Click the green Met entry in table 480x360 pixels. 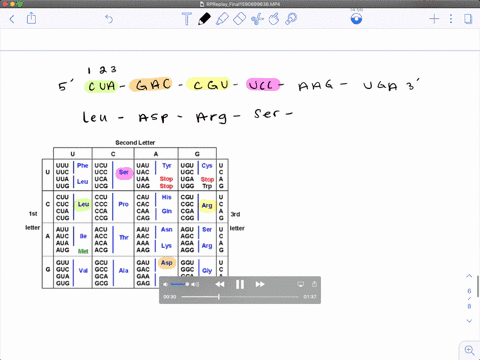(x=83, y=251)
